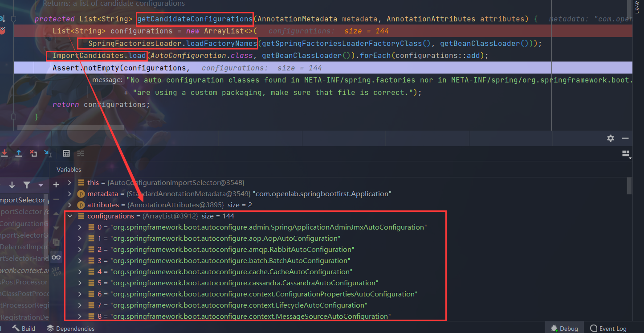Click the New Watch plus icon
This screenshot has width=644, height=333.
point(56,185)
